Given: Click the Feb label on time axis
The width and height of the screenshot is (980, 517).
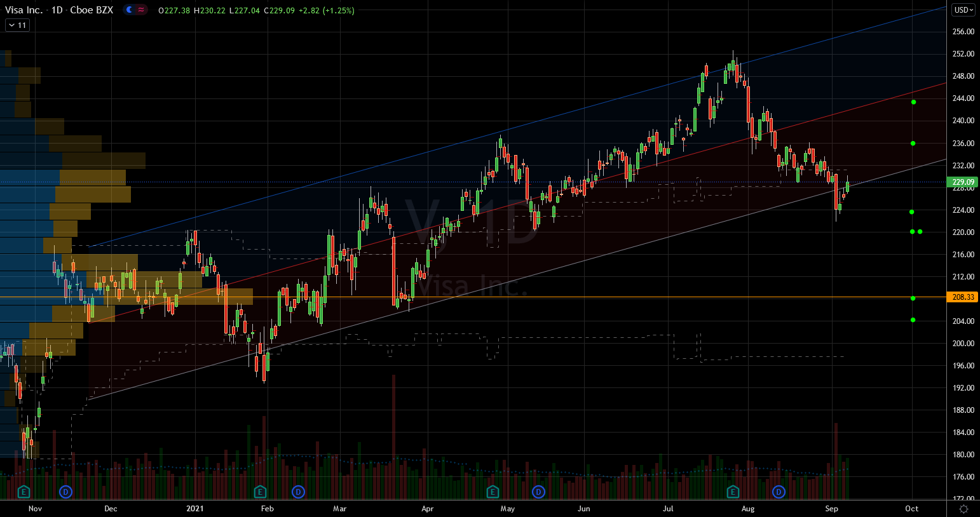Looking at the screenshot, I should click(x=268, y=509).
